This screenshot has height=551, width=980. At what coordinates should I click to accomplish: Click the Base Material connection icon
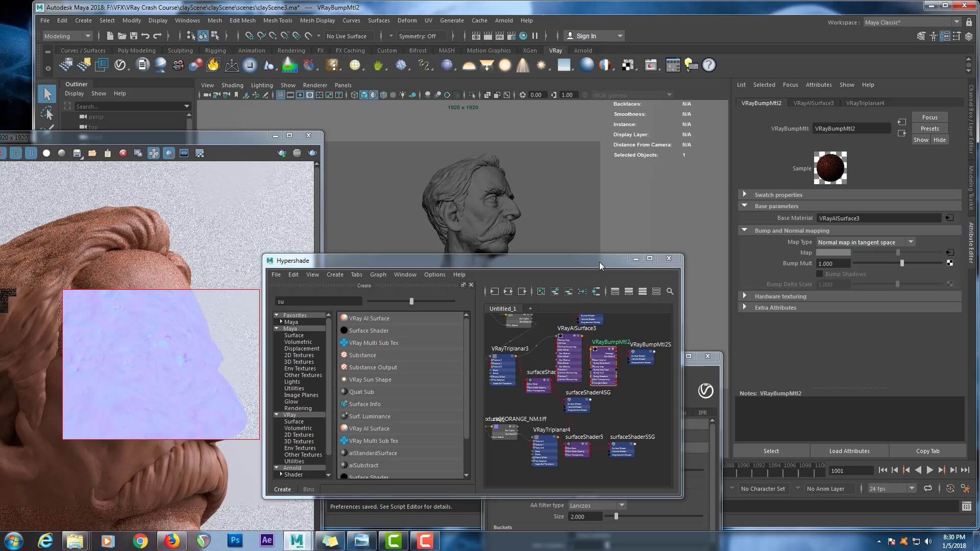[x=949, y=218]
